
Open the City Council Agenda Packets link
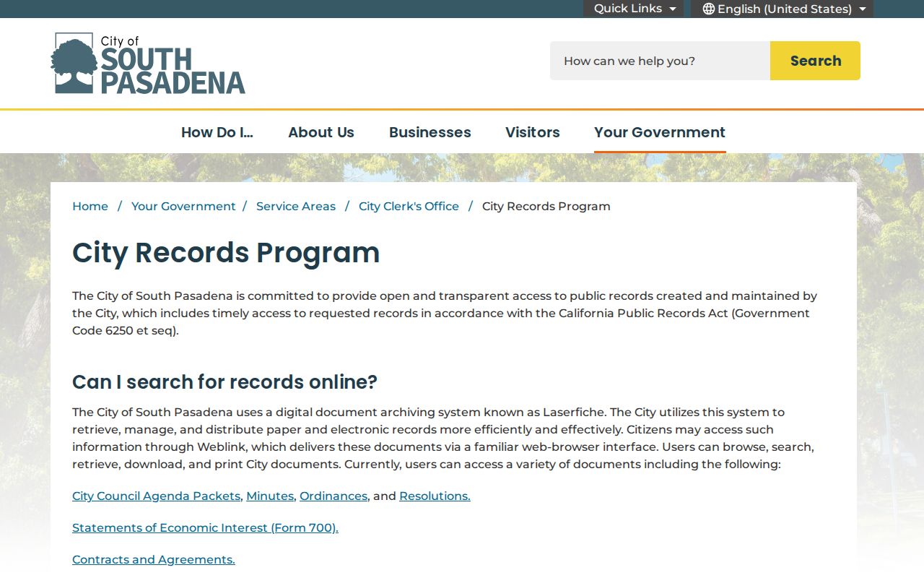click(156, 496)
